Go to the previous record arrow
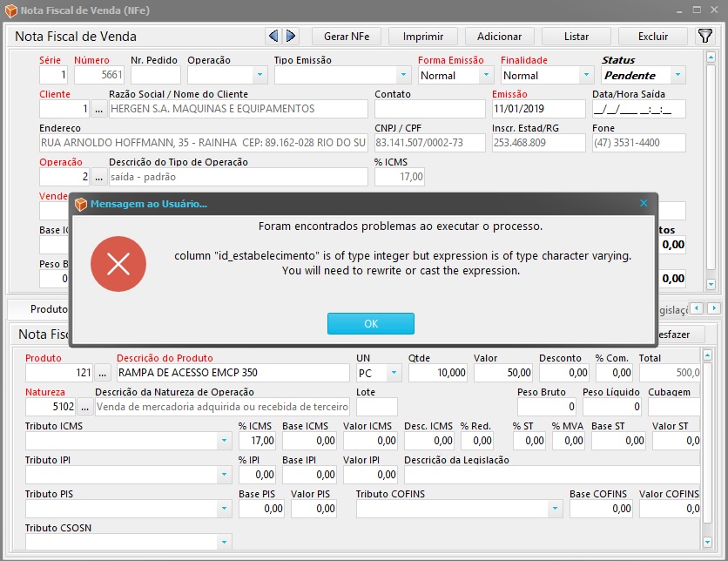728x561 pixels. pos(273,37)
